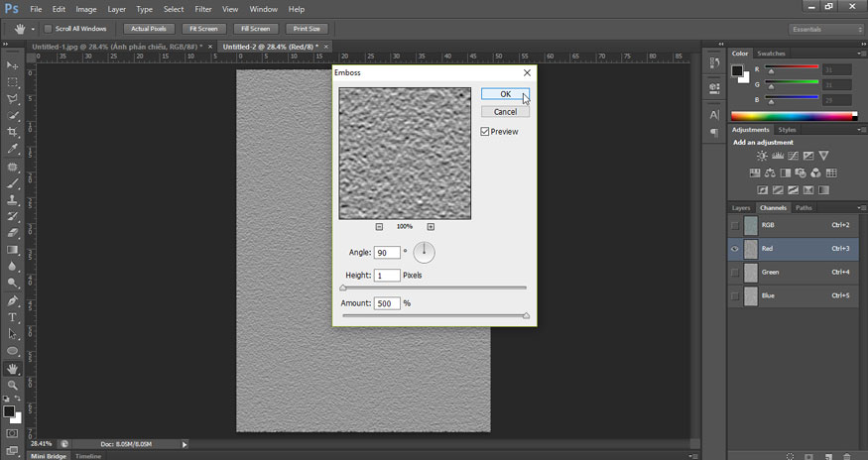Click OK in Emboss dialog
This screenshot has width=868, height=460.
(505, 94)
